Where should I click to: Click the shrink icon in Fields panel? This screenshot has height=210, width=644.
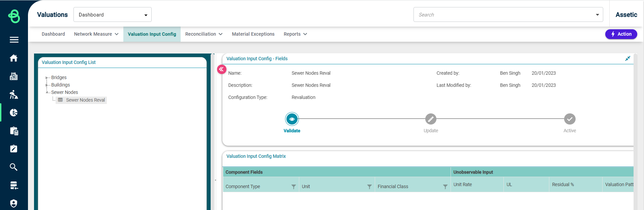pyautogui.click(x=627, y=59)
